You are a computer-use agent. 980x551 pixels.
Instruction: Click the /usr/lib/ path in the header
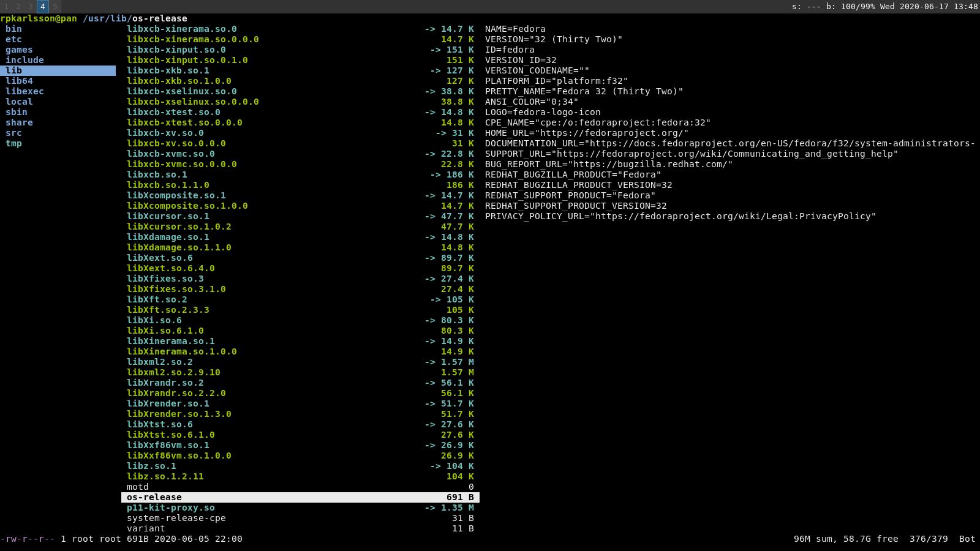coord(107,18)
